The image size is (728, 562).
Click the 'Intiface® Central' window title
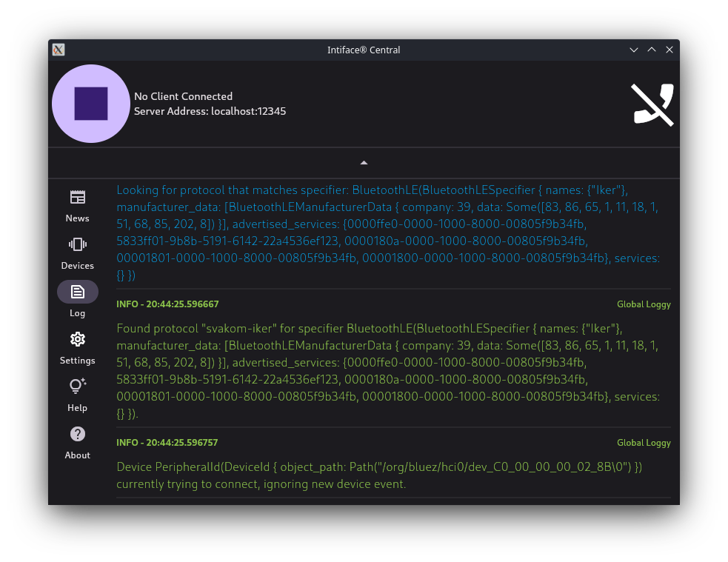point(364,50)
